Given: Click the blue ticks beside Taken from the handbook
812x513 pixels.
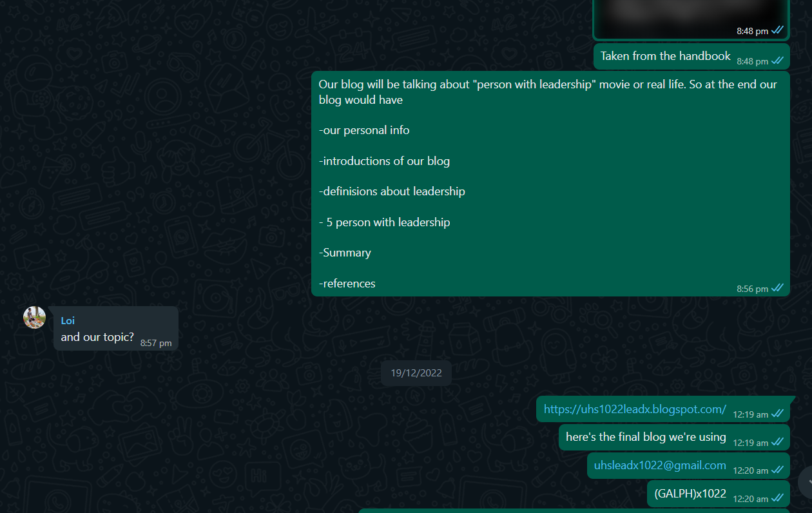Looking at the screenshot, I should click(x=778, y=61).
